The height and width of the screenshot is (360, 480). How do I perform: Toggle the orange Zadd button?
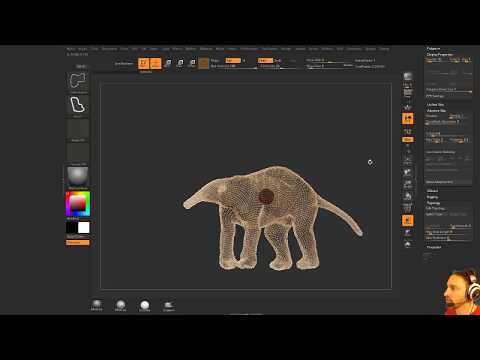(265, 60)
